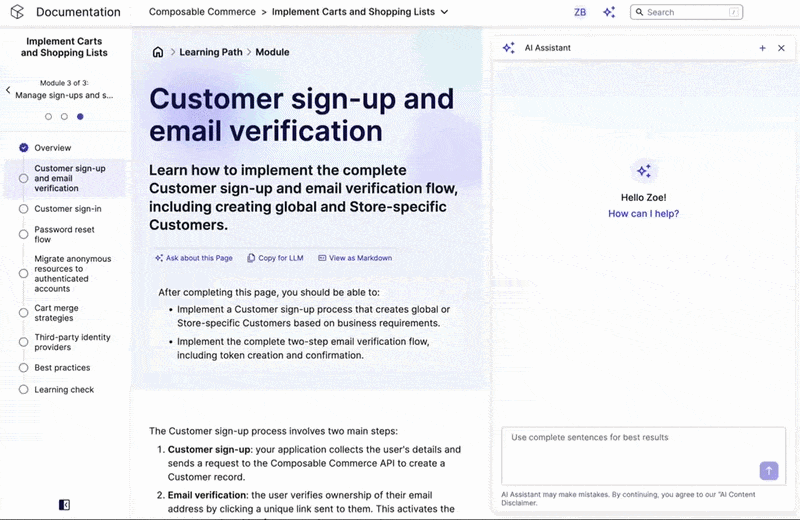Screen dimensions: 800x520
Task: Open Migrate anonymous resources page
Action: (x=72, y=274)
